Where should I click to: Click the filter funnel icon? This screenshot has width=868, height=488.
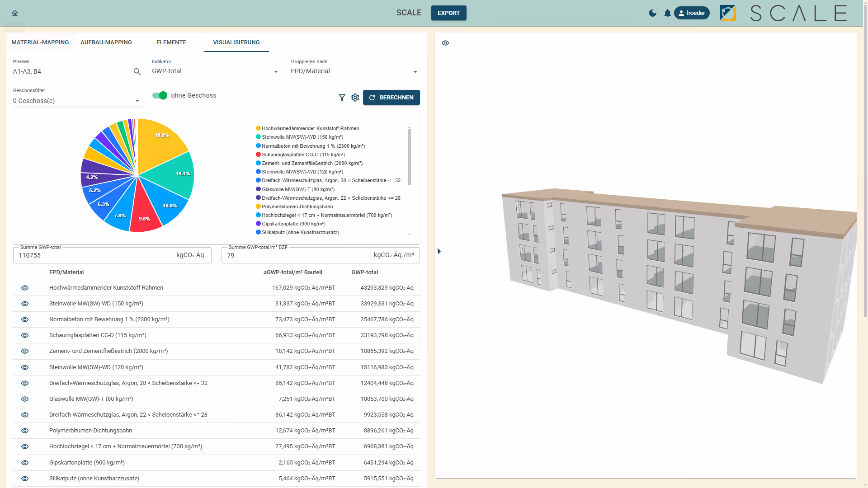pos(342,98)
